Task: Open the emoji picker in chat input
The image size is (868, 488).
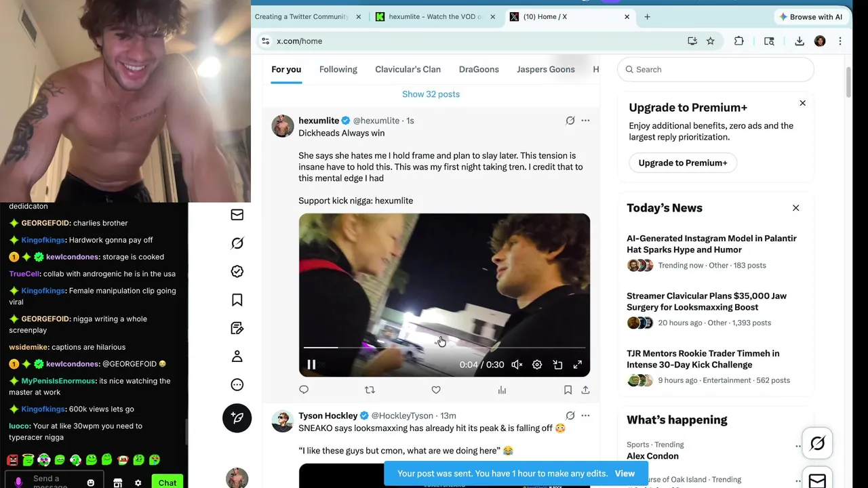Action: point(91,483)
